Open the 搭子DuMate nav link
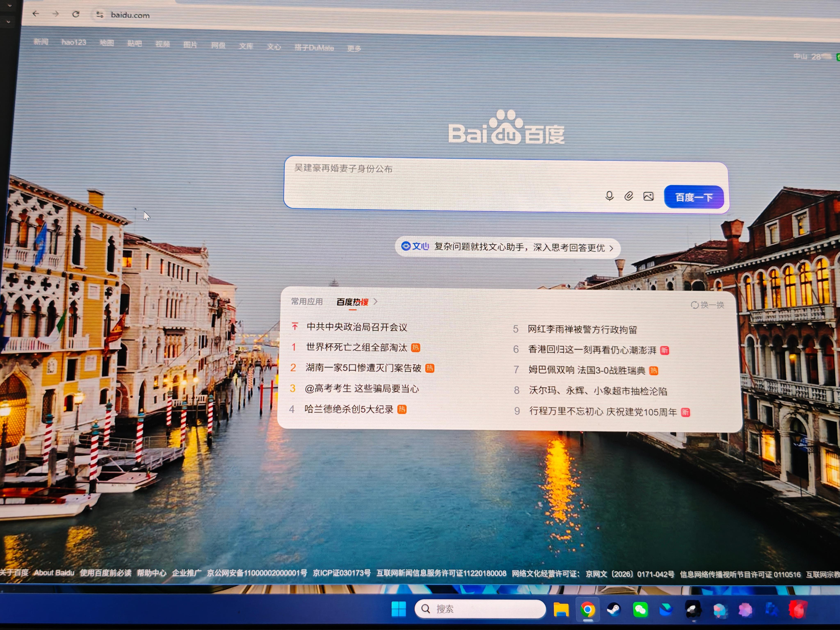 coord(314,48)
